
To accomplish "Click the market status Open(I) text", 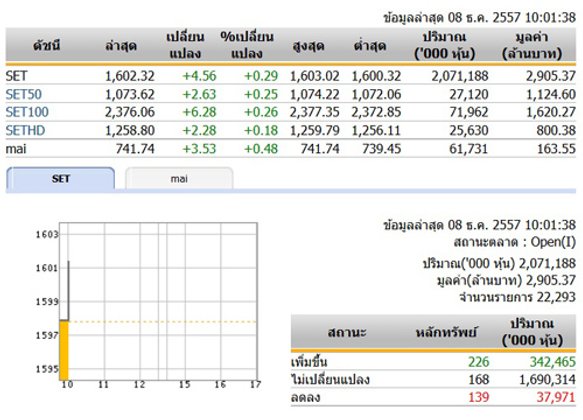I will click(x=553, y=242).
